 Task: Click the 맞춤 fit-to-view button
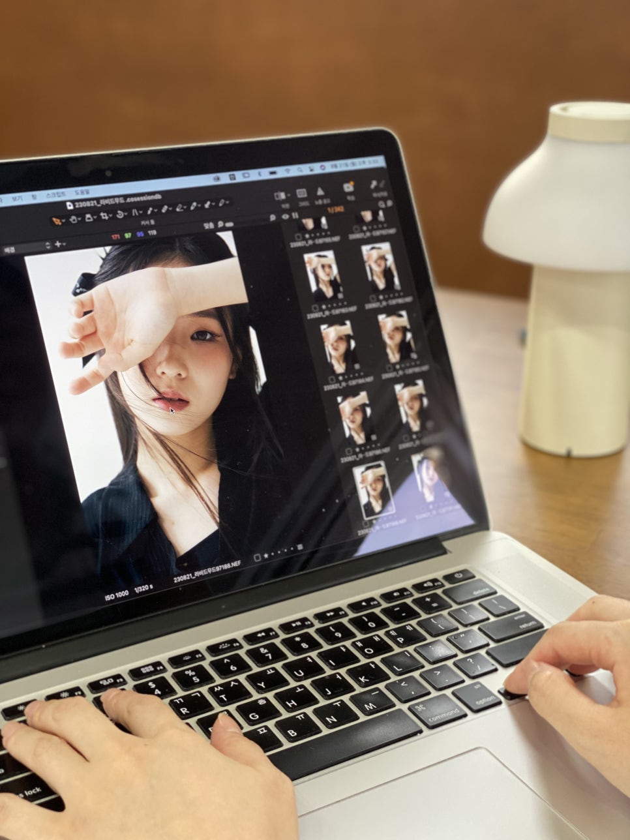(209, 226)
